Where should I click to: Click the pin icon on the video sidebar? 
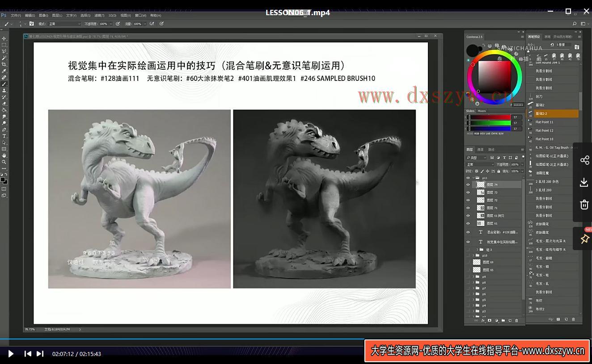pyautogui.click(x=584, y=239)
